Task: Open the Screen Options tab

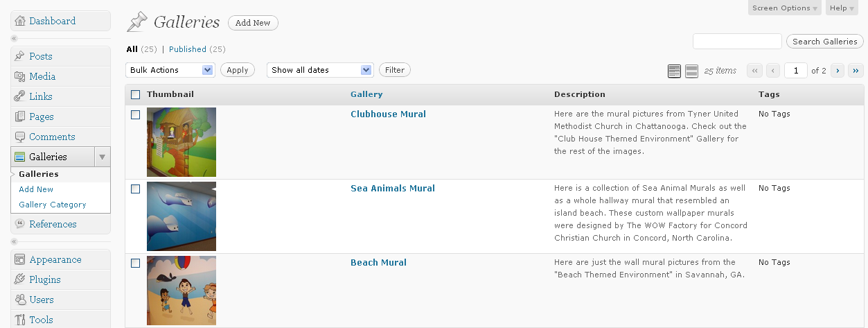Action: click(x=784, y=8)
